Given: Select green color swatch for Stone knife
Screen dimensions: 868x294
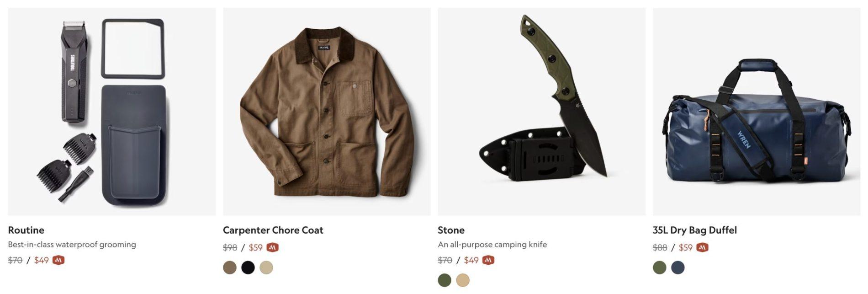Looking at the screenshot, I should coord(445,280).
